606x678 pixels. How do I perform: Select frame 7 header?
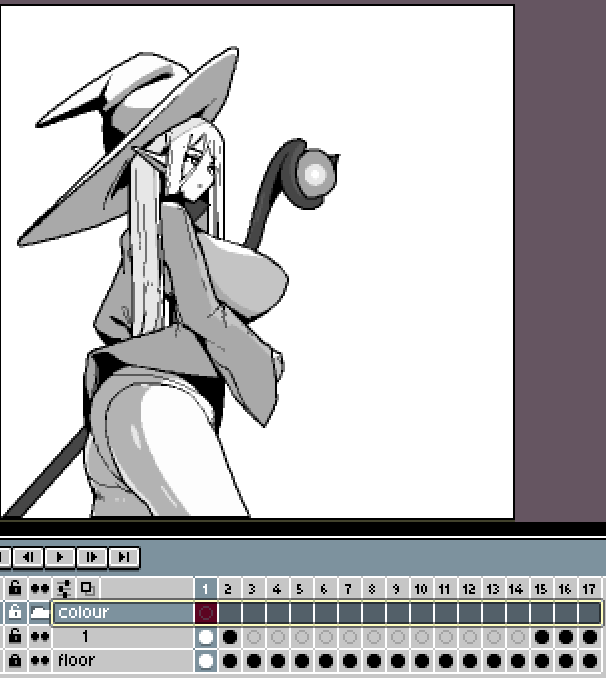[x=349, y=588]
